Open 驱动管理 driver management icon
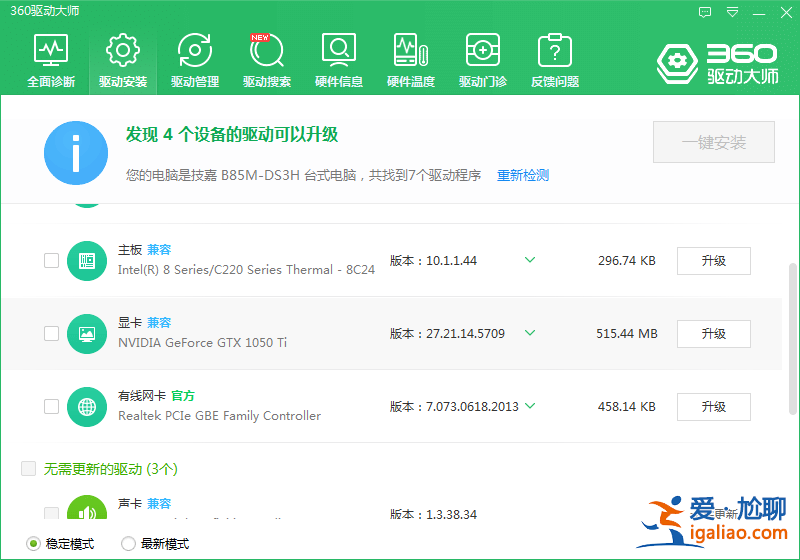The image size is (800, 560). click(x=194, y=50)
